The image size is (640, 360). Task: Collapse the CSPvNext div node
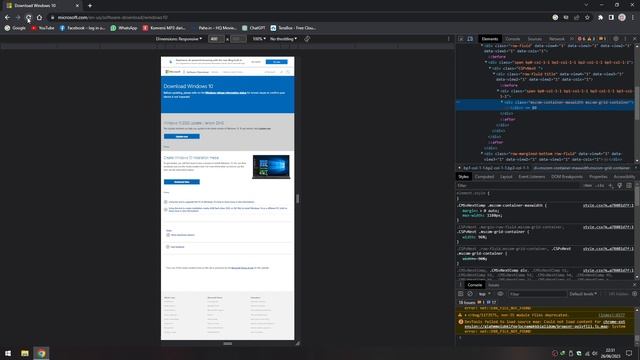[x=490, y=68]
